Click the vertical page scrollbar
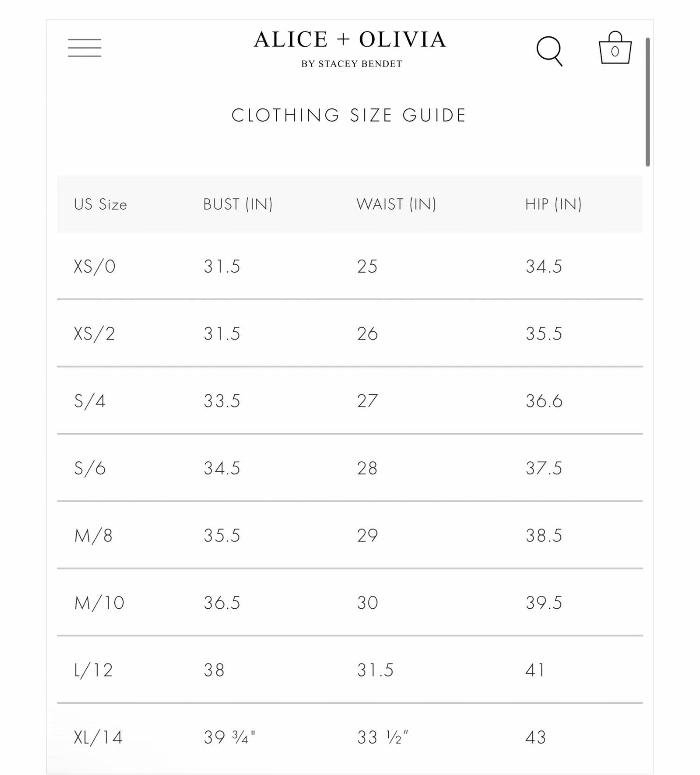700x775 pixels. click(x=648, y=102)
